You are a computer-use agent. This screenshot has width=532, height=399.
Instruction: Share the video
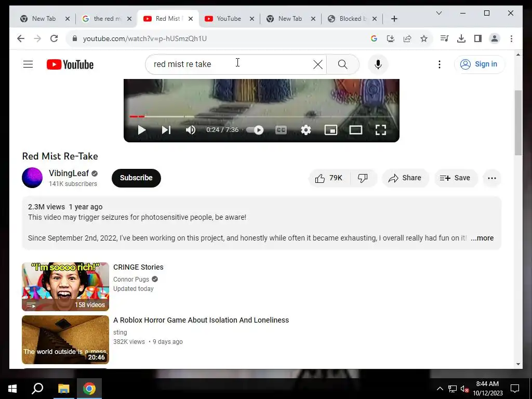pos(405,178)
